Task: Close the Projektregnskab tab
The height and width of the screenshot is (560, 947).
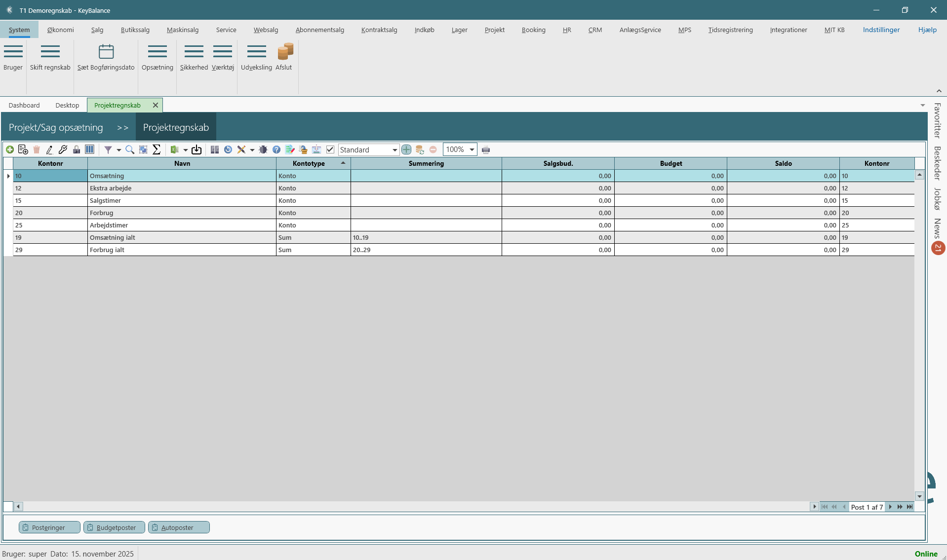Action: (156, 105)
